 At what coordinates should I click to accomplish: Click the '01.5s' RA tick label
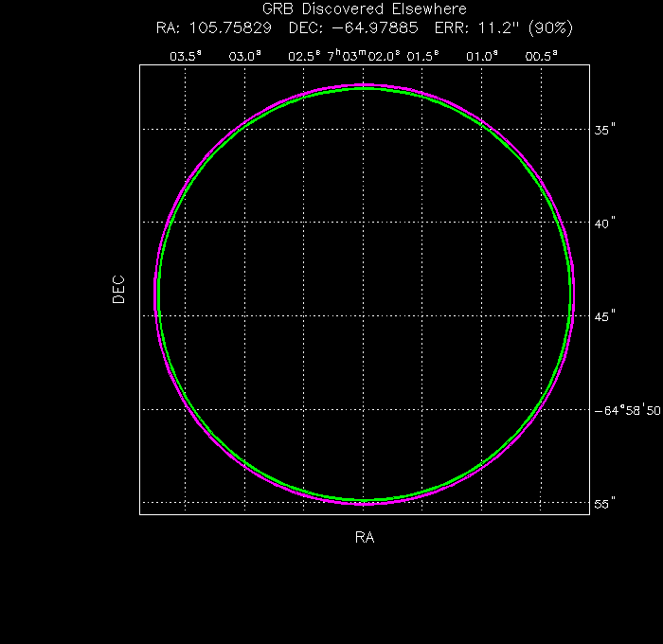[422, 56]
